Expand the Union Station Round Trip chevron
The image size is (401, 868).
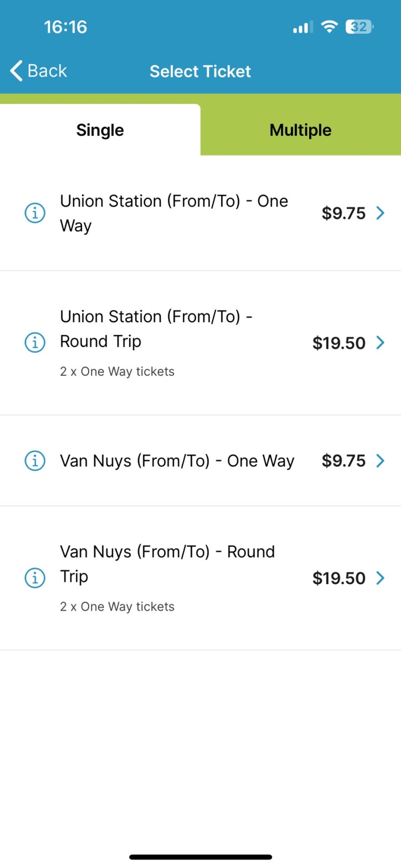coord(380,342)
